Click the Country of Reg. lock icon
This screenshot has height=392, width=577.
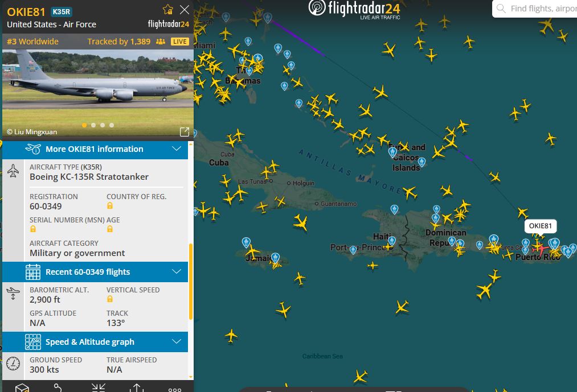click(110, 205)
